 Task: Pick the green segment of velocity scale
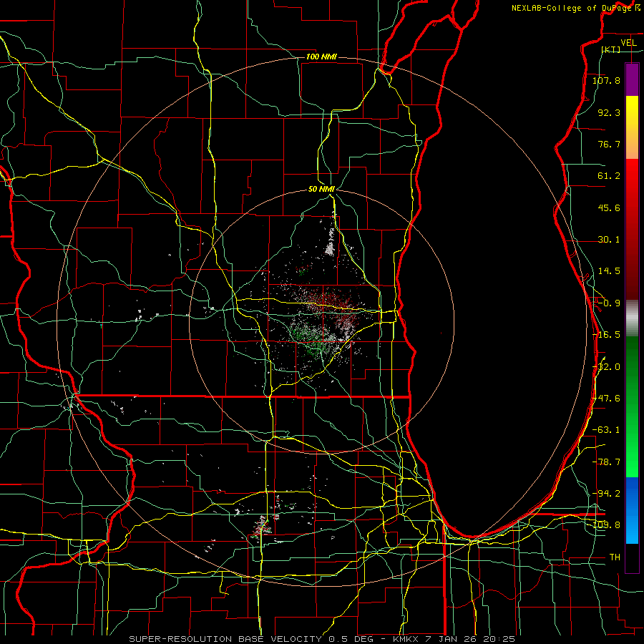coord(632,406)
